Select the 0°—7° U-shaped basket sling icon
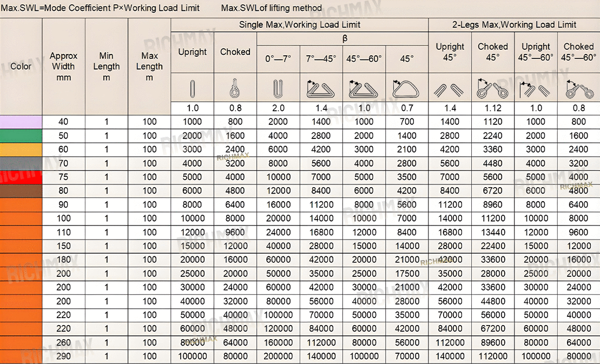The image size is (600, 364). [278, 88]
